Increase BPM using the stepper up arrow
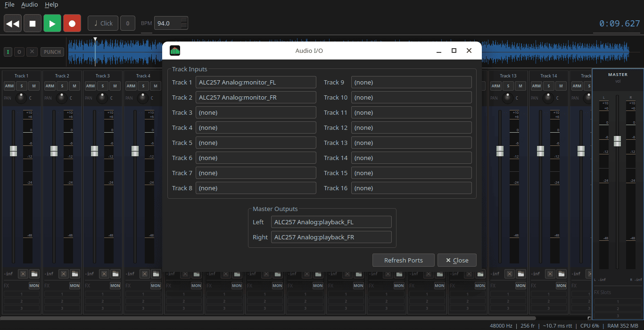 point(184,20)
